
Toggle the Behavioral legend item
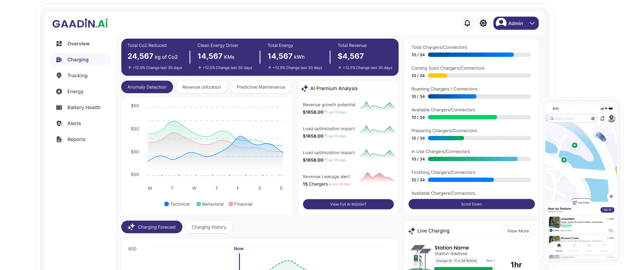click(210, 204)
